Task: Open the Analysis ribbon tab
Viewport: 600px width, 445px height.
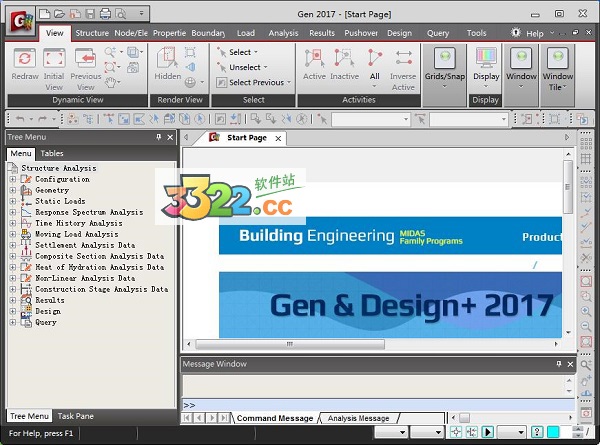Action: (x=283, y=33)
